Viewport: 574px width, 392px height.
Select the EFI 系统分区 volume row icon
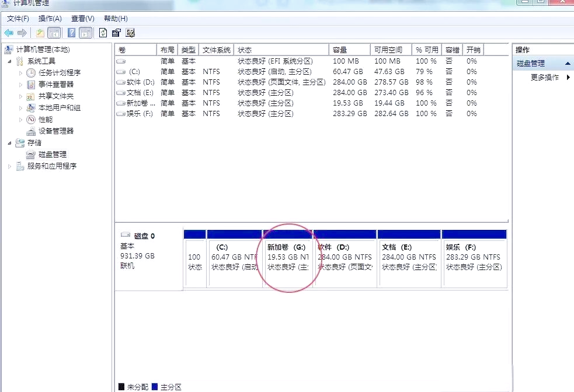click(121, 61)
